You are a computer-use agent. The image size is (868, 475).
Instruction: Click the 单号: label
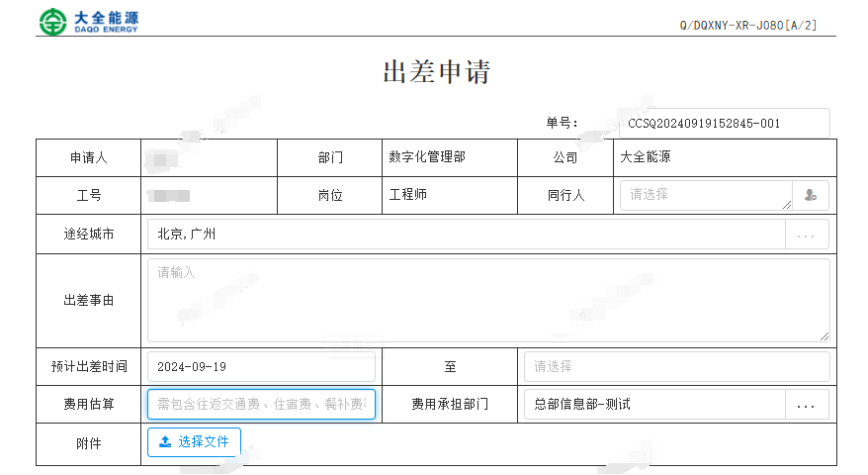click(562, 123)
